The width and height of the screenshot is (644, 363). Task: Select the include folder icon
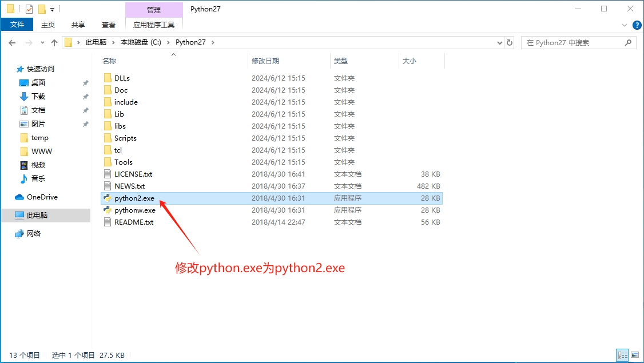tap(108, 102)
